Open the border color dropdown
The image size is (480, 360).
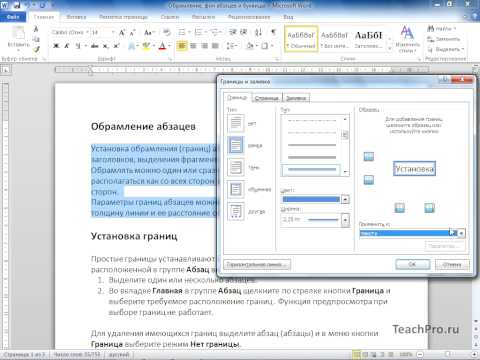[x=346, y=200]
